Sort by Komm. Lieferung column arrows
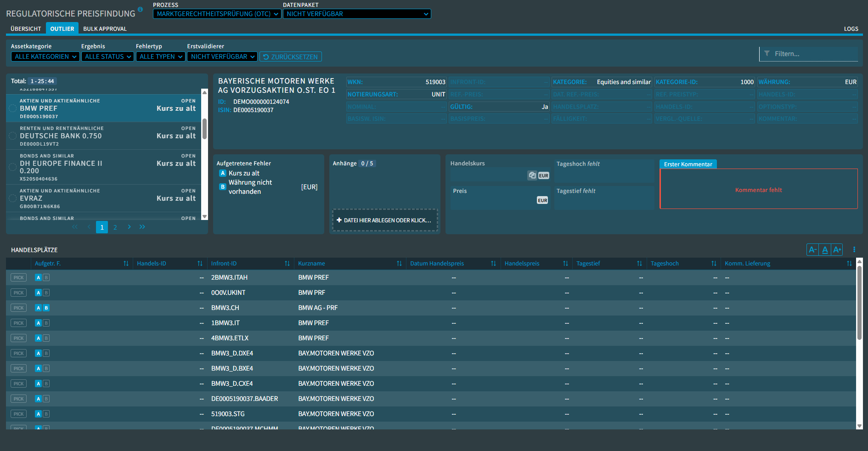Viewport: 868px width, 451px height. tap(849, 264)
